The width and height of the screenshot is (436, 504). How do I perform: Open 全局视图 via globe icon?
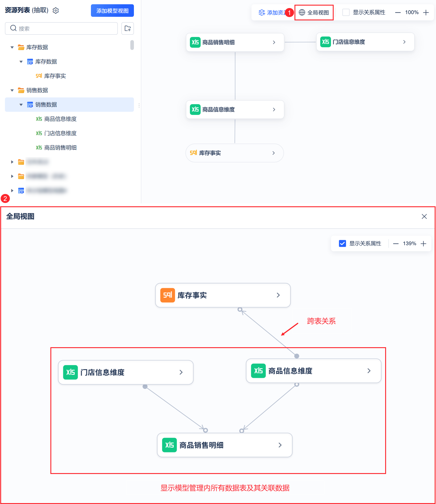(302, 12)
